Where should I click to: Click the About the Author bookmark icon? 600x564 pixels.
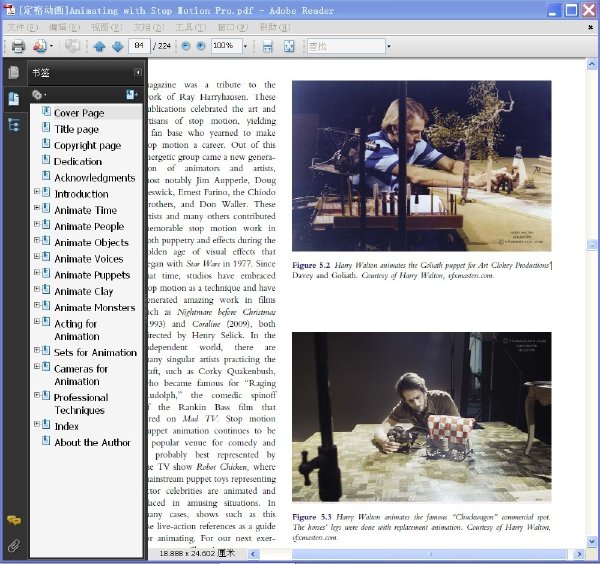tap(46, 441)
